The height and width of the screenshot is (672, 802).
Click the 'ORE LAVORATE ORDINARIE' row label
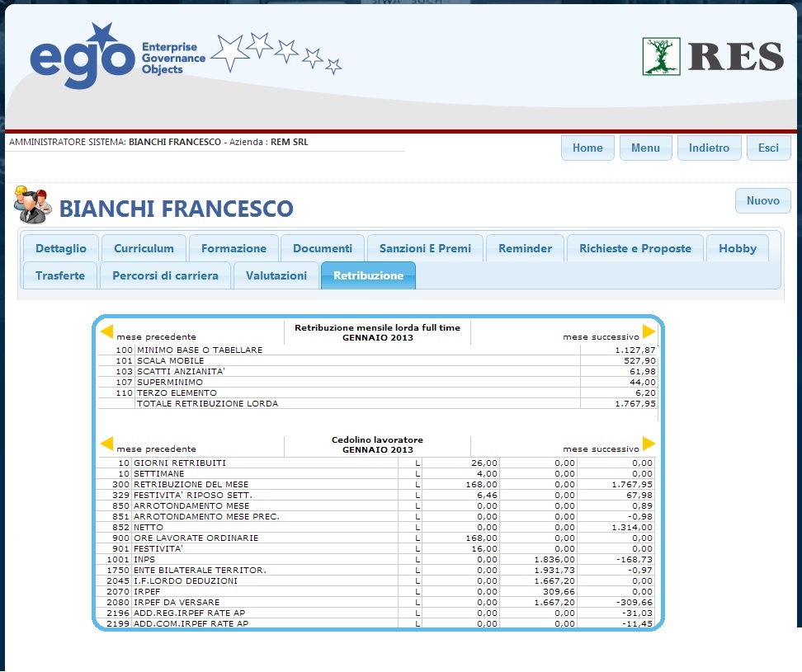point(196,538)
